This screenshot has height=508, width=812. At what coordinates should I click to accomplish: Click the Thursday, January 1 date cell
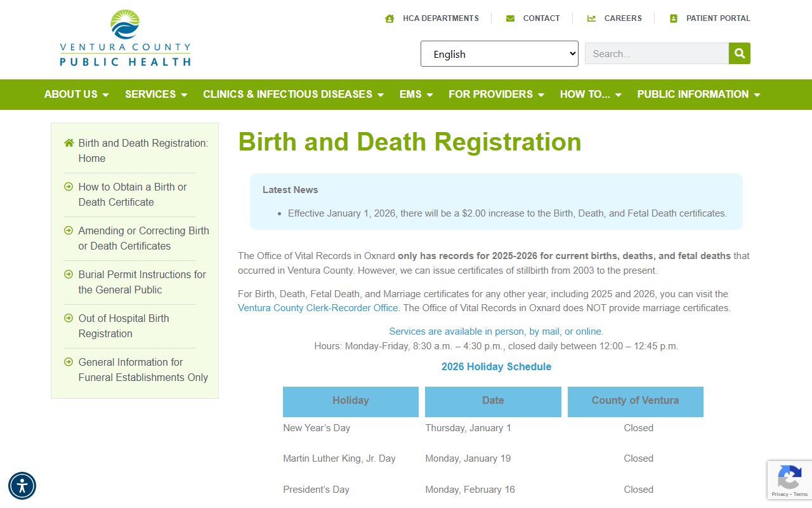point(468,428)
